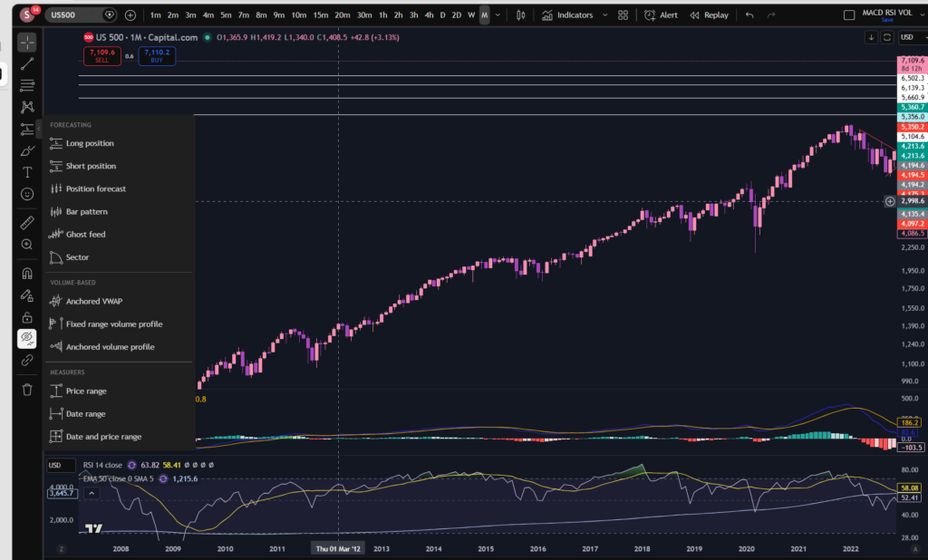This screenshot has height=560, width=928.
Task: Open the user profile avatar menu
Action: point(27,14)
